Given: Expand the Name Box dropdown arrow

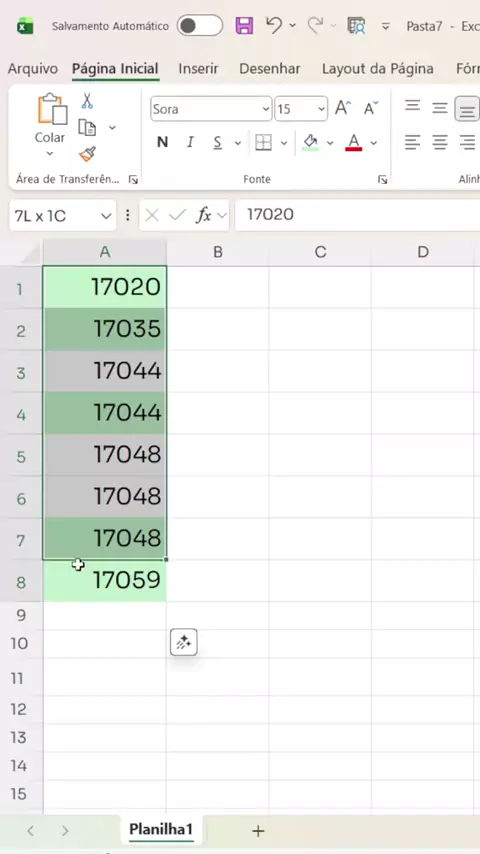Looking at the screenshot, I should 106,216.
